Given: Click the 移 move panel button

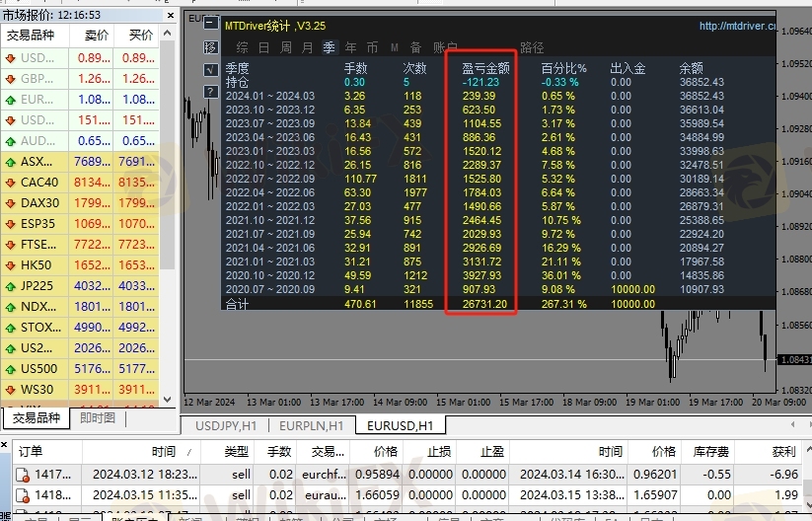Looking at the screenshot, I should pos(211,47).
